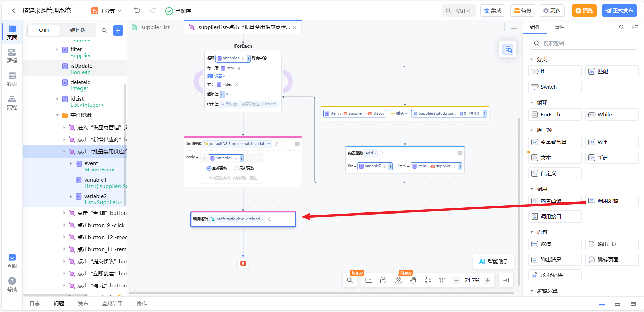Click the 预览 preview button
Screen dimensions: 644x312
[584, 11]
